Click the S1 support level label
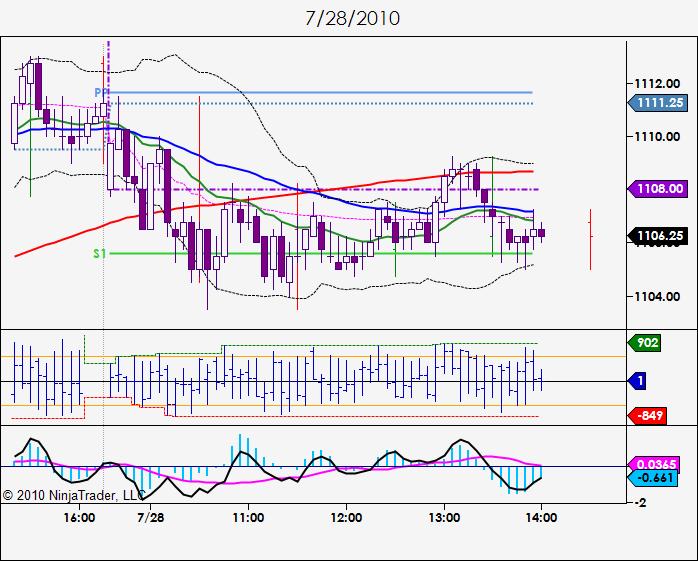 (x=100, y=254)
